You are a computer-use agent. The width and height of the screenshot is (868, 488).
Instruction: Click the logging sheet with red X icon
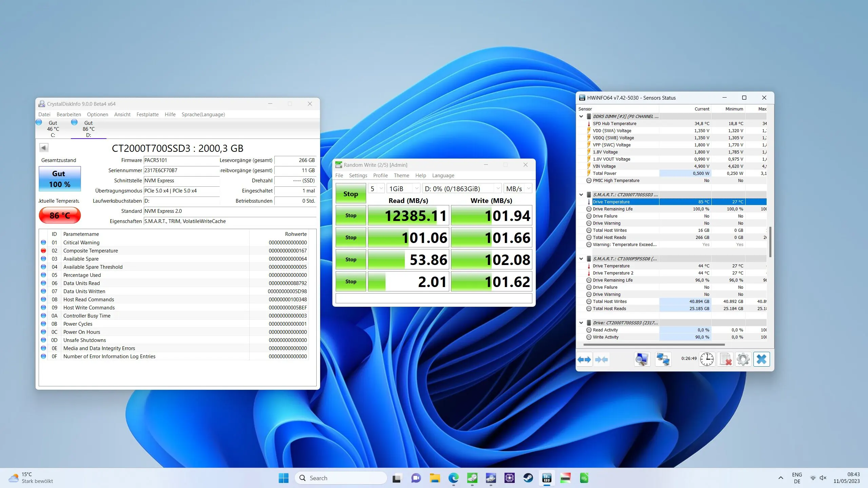pos(725,359)
